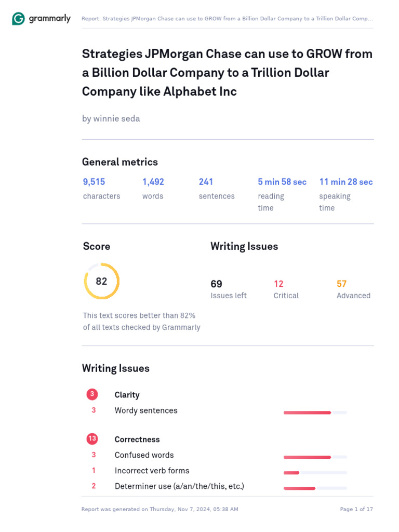Click the score circle showing 82

pos(101,281)
